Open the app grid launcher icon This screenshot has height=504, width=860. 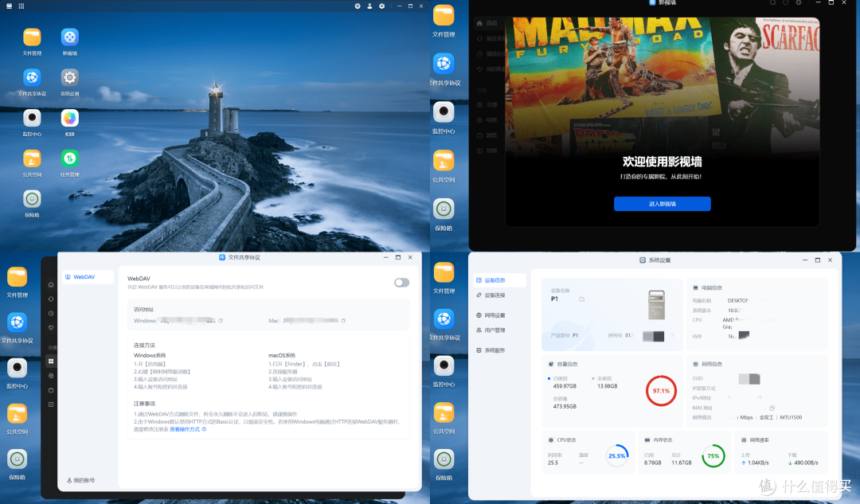point(21,6)
